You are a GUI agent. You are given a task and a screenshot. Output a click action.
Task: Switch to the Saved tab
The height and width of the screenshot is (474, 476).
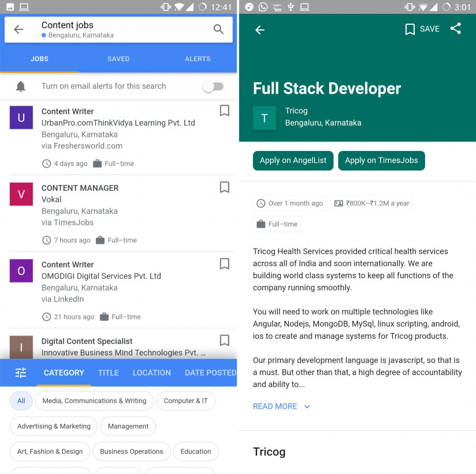click(x=118, y=59)
